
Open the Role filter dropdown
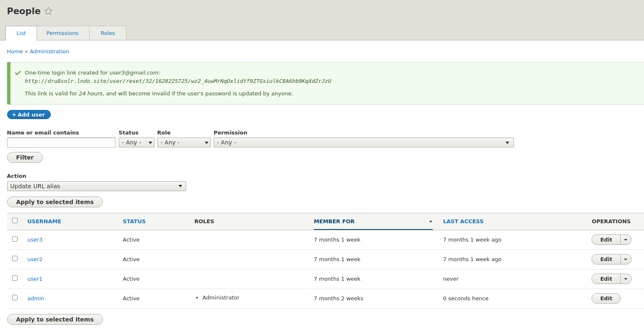click(184, 142)
